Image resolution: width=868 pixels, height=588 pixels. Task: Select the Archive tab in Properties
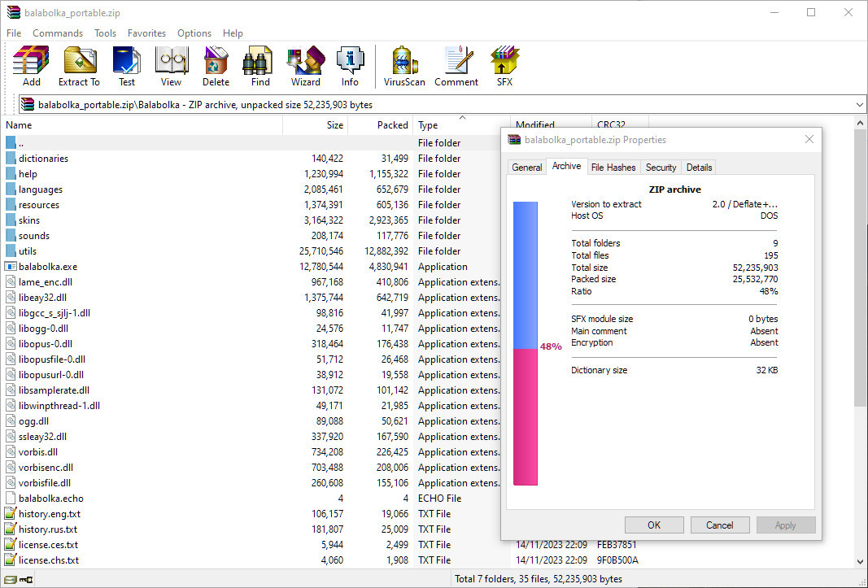pyautogui.click(x=566, y=166)
